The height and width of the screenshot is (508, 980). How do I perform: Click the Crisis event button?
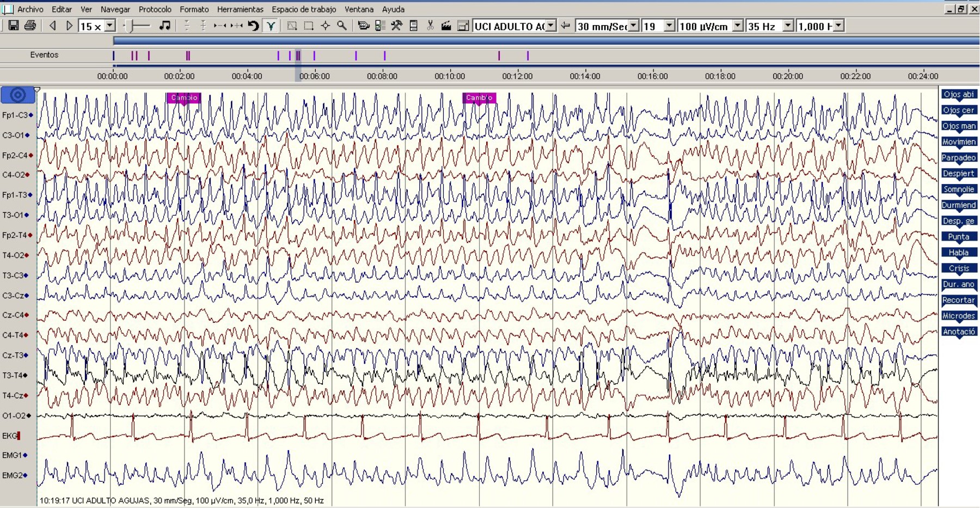(x=959, y=268)
